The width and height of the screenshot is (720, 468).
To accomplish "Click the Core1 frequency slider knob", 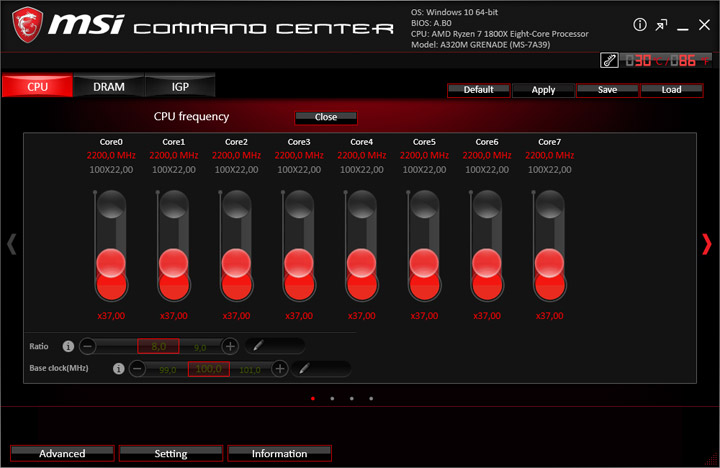I will 174,263.
